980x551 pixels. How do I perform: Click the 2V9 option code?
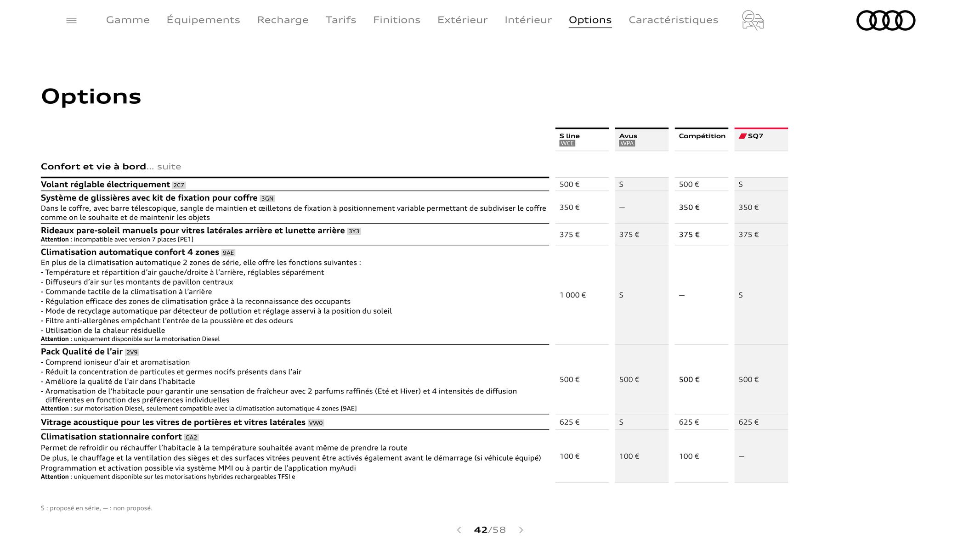point(132,352)
